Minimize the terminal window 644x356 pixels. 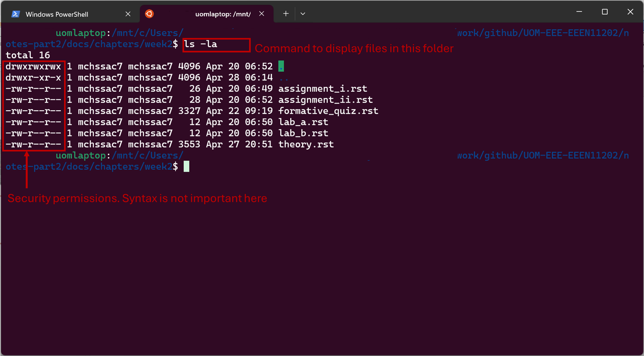coord(579,12)
